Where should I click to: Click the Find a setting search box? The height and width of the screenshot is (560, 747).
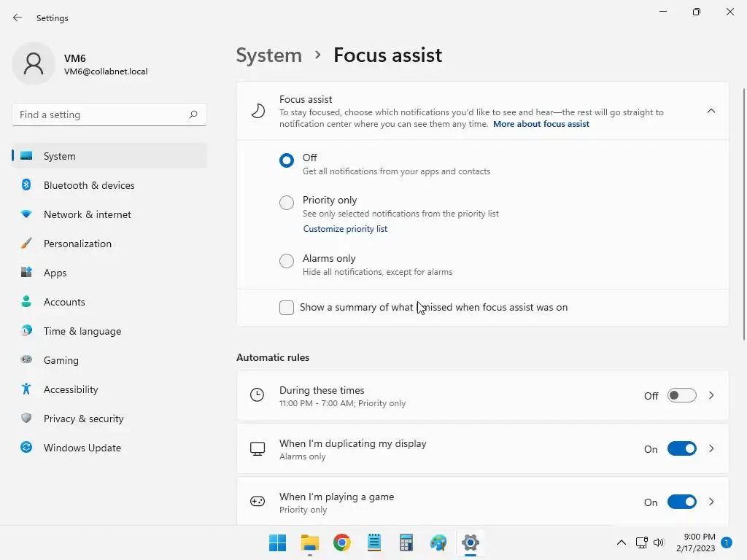[102, 114]
